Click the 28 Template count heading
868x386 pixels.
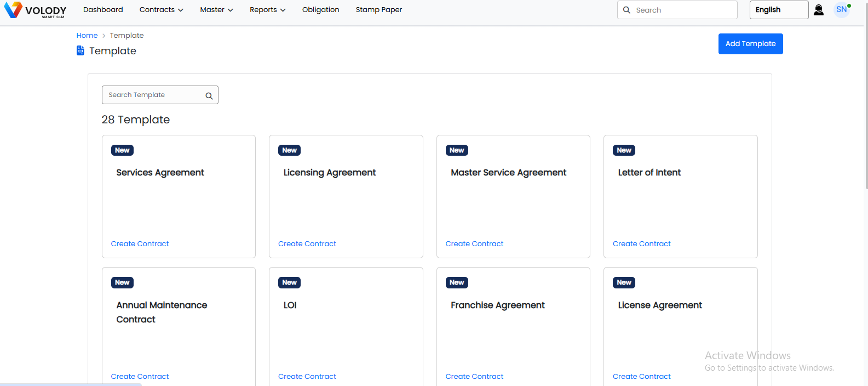point(136,120)
